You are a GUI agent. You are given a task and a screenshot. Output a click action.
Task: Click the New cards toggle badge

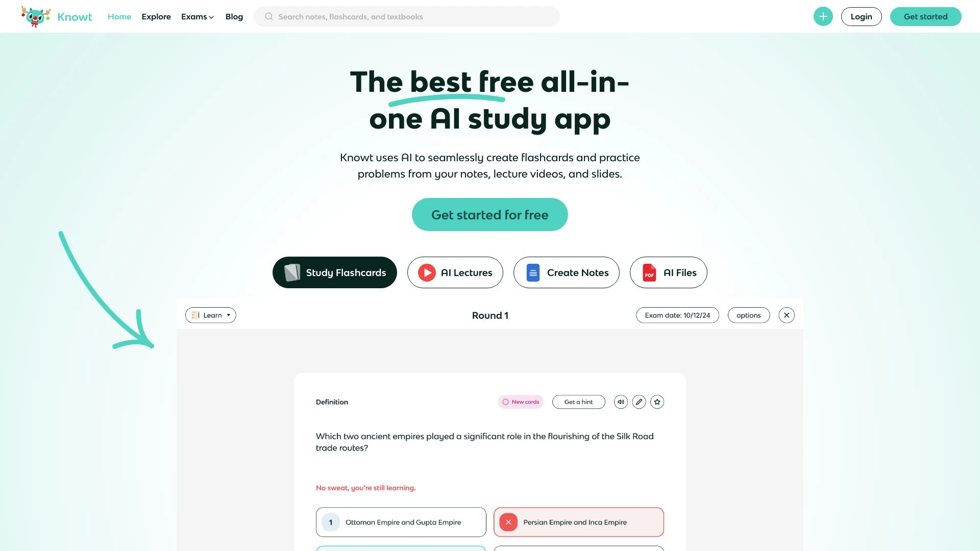pyautogui.click(x=521, y=402)
